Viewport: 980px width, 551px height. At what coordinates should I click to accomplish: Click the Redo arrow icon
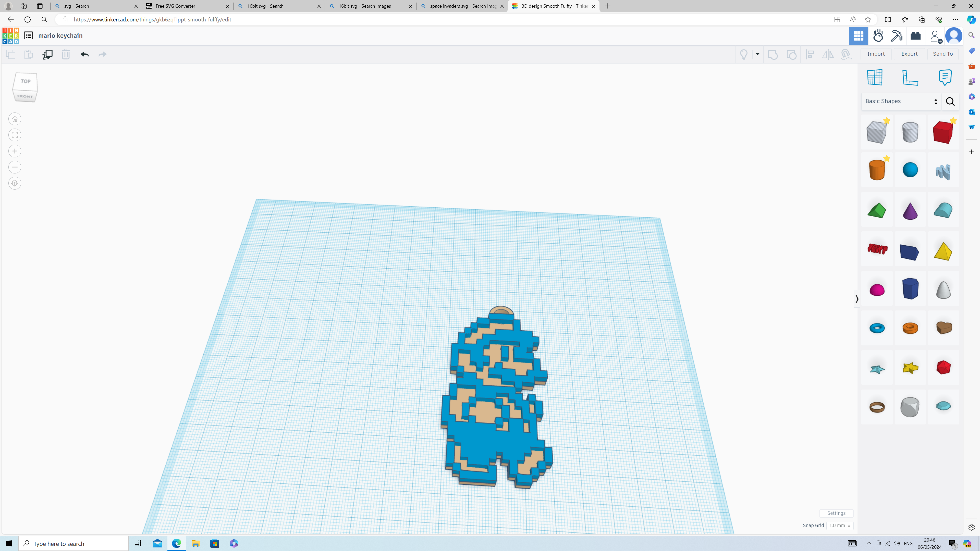pyautogui.click(x=102, y=54)
